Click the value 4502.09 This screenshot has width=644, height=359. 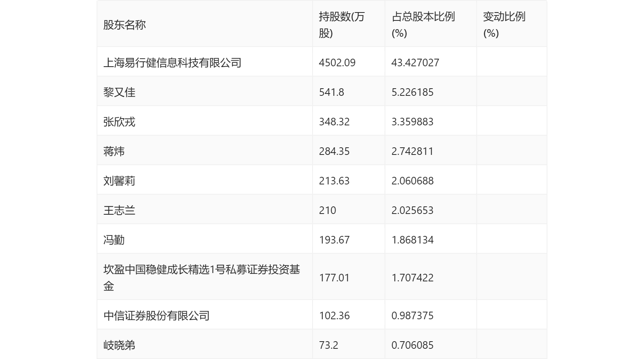pos(337,62)
